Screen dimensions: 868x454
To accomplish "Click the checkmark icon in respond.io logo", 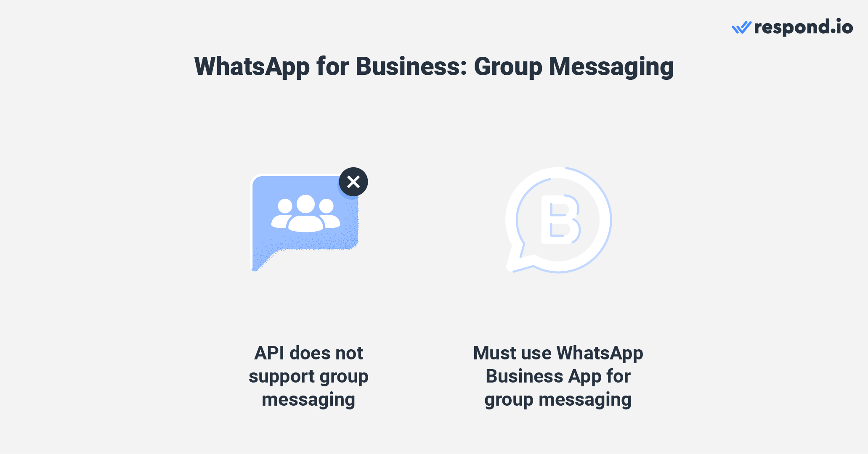I will tap(743, 26).
